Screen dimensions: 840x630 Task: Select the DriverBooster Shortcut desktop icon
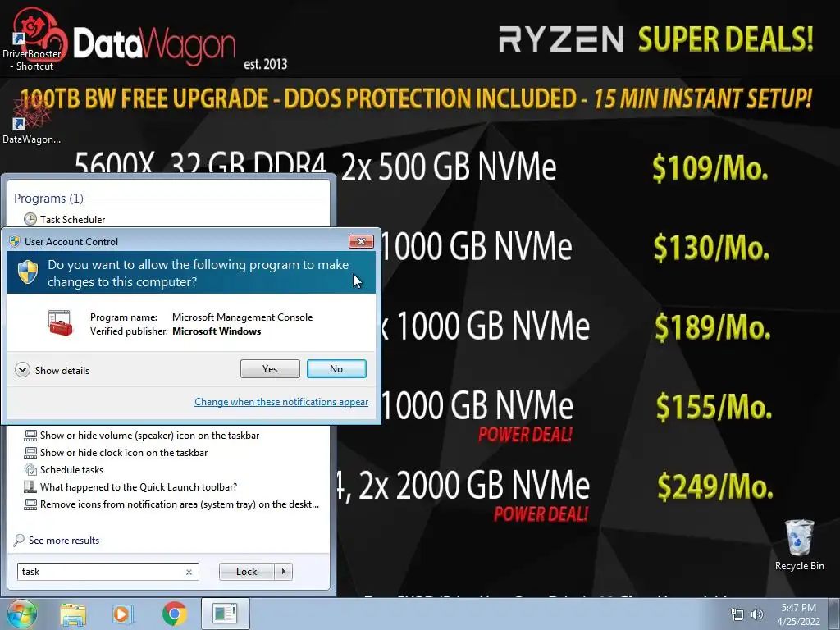pos(32,40)
